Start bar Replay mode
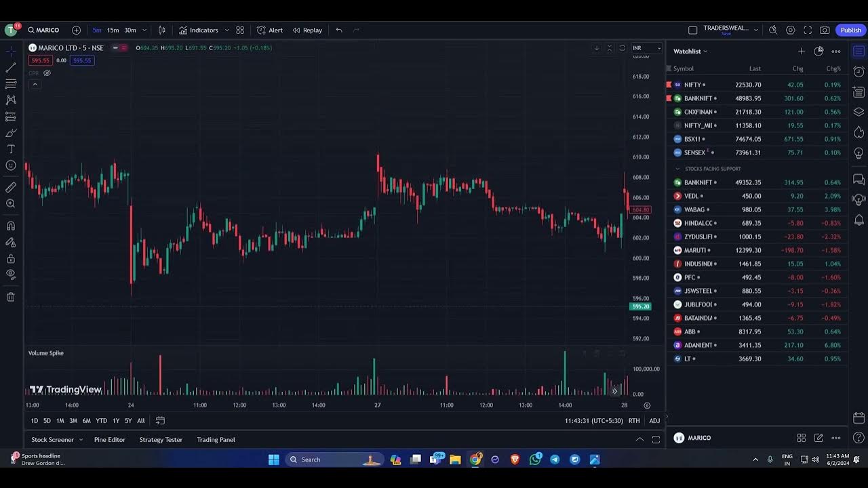868x488 pixels. click(307, 30)
